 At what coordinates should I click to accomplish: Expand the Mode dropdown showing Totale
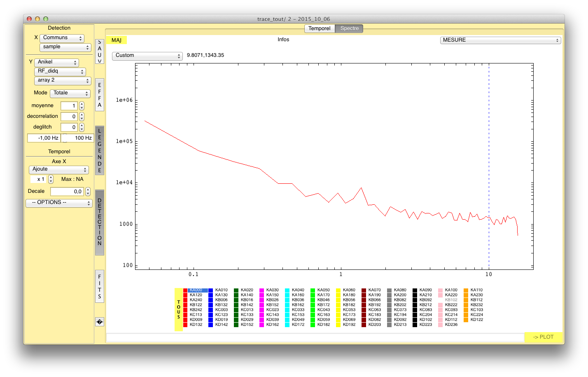click(70, 93)
